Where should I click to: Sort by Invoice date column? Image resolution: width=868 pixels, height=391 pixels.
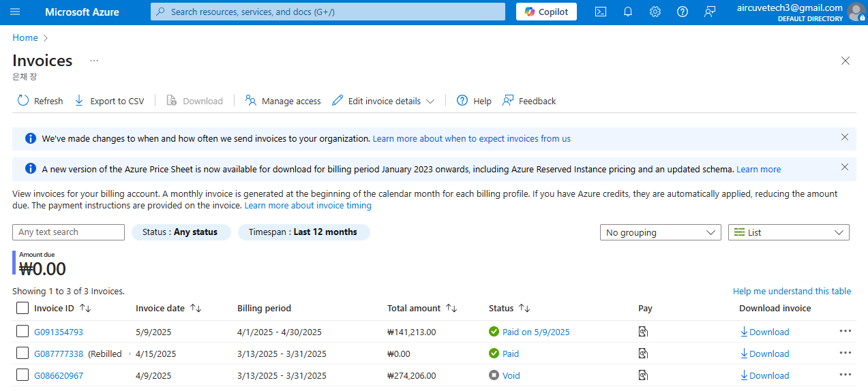pyautogui.click(x=168, y=308)
